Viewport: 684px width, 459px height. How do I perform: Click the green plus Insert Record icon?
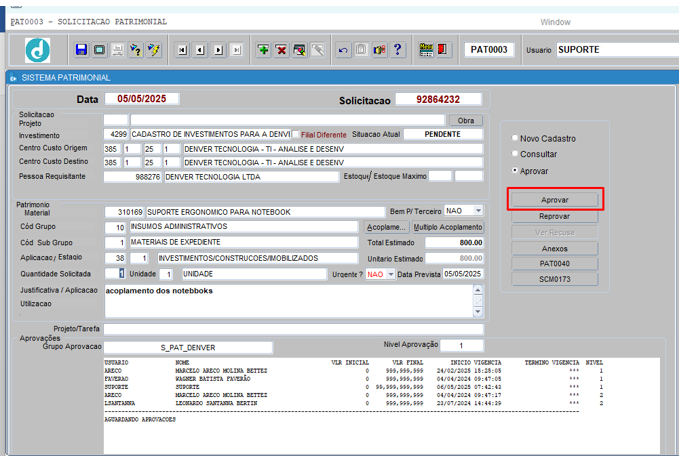click(x=263, y=50)
